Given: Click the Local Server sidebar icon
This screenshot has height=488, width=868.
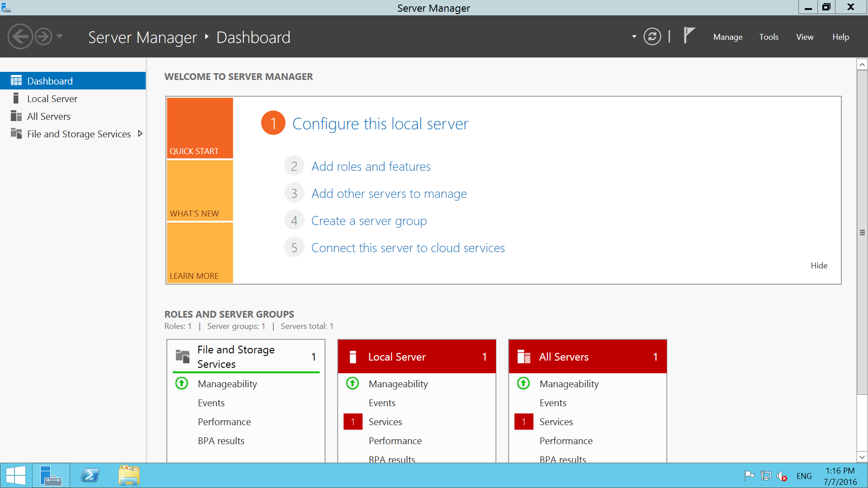Looking at the screenshot, I should tap(16, 99).
